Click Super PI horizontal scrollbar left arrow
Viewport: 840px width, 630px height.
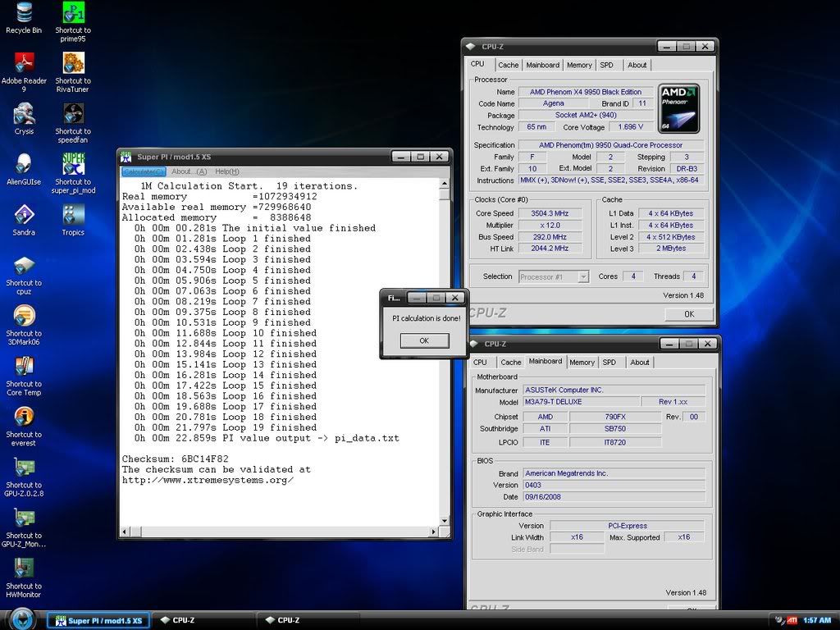pyautogui.click(x=125, y=532)
